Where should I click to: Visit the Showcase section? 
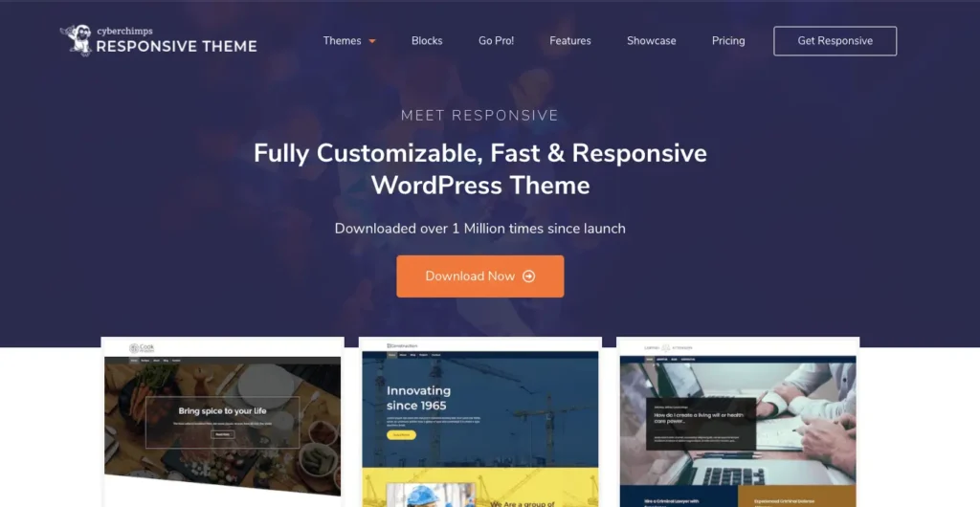[652, 41]
